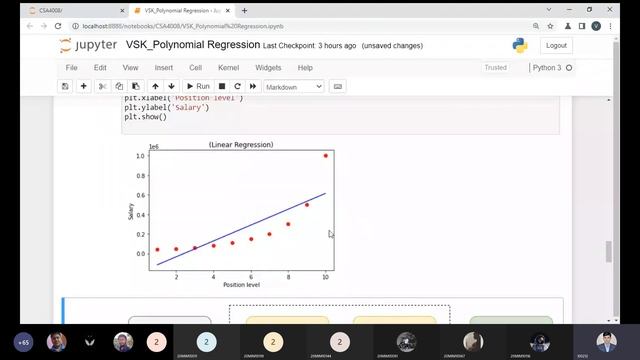Viewport: 640px width, 360px height.
Task: Run the selected cell
Action: coord(198,87)
